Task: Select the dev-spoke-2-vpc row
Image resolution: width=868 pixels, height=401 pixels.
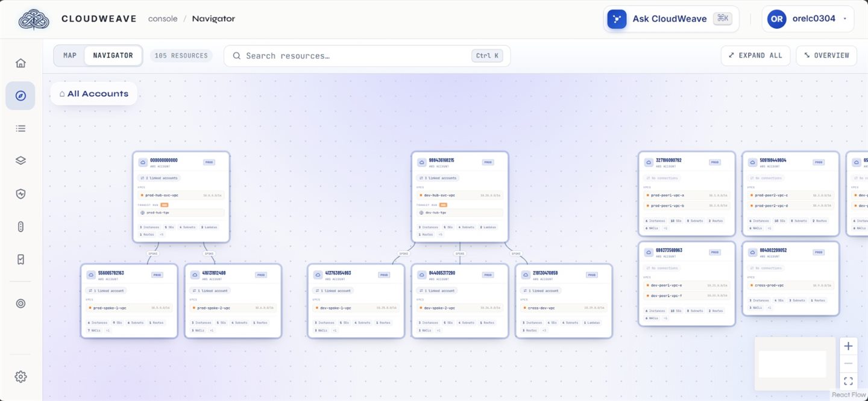Action: 460,308
